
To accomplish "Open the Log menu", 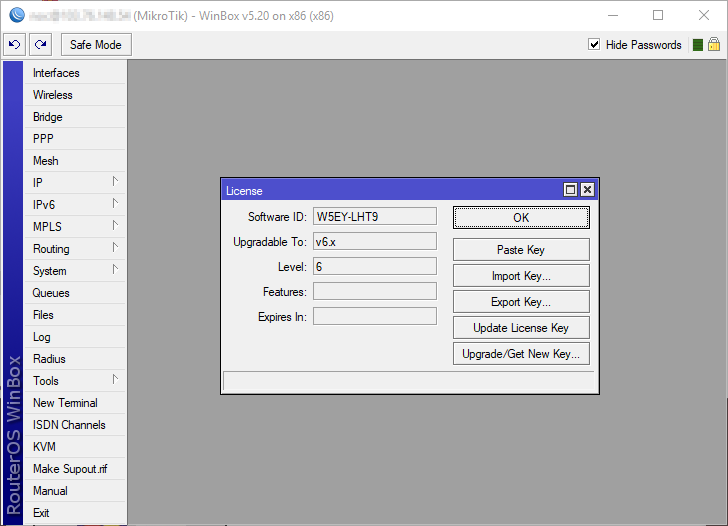I will click(x=75, y=337).
